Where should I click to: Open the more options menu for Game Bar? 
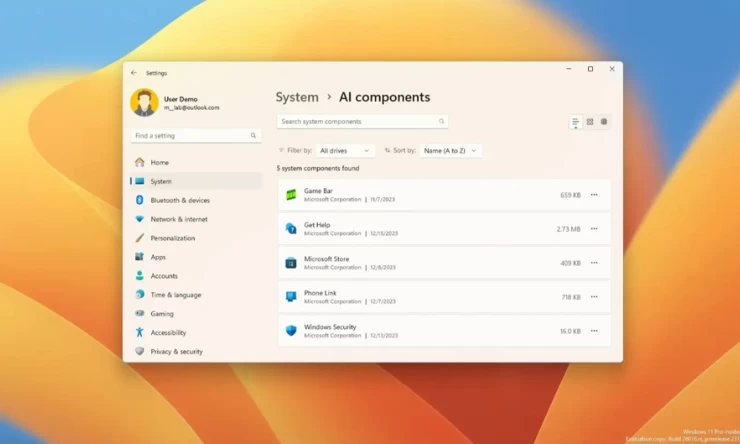594,195
